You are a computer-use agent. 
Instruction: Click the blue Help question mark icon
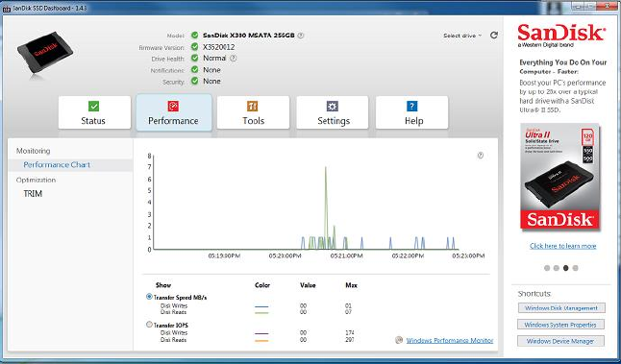[411, 106]
